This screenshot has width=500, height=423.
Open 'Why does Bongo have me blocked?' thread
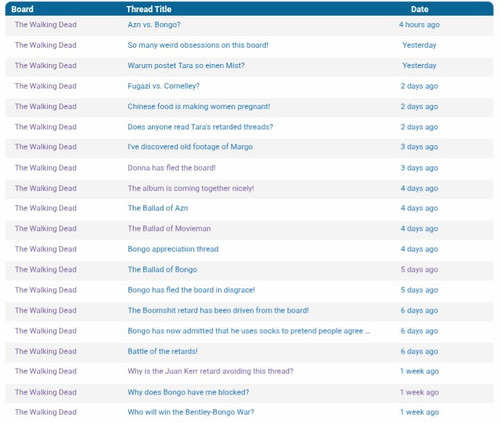coord(188,392)
